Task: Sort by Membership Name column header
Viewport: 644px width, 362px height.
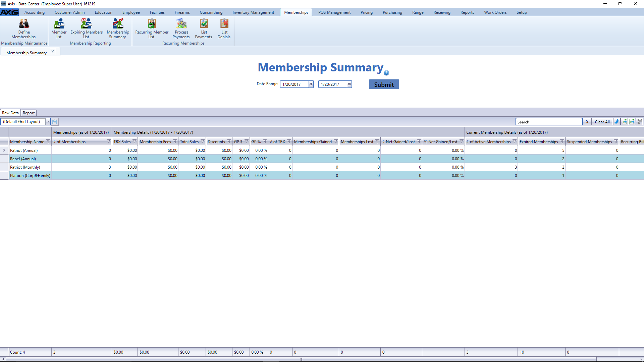Action: [27, 142]
